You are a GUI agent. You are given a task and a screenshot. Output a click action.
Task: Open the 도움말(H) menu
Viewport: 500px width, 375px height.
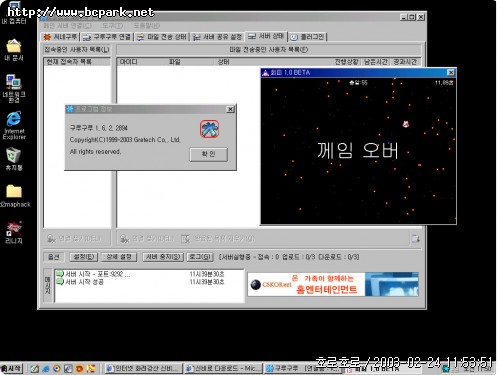(x=147, y=26)
